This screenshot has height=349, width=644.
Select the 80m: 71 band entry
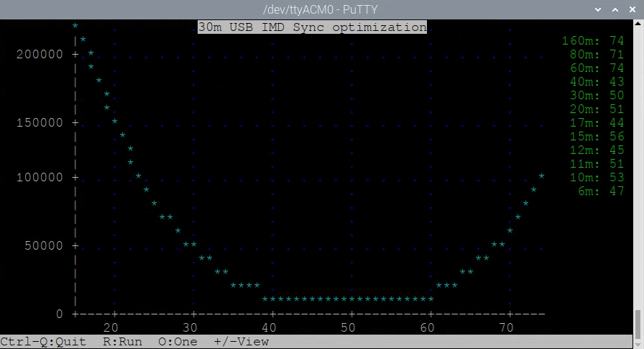596,55
